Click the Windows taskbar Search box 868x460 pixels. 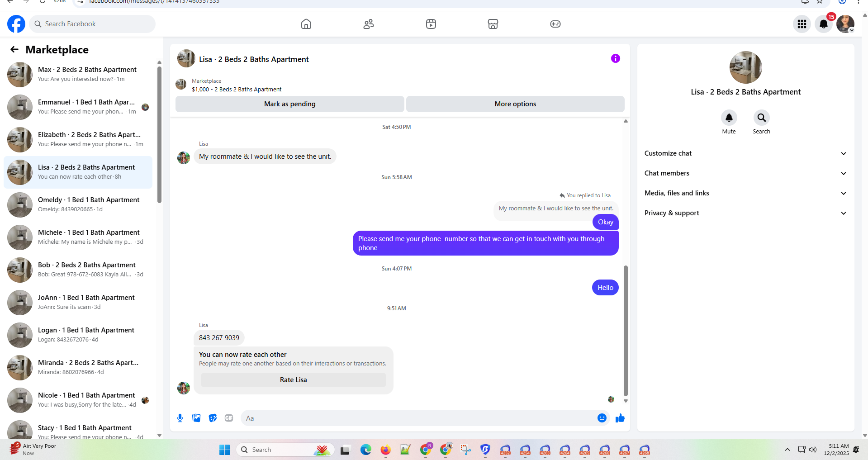pyautogui.click(x=285, y=450)
